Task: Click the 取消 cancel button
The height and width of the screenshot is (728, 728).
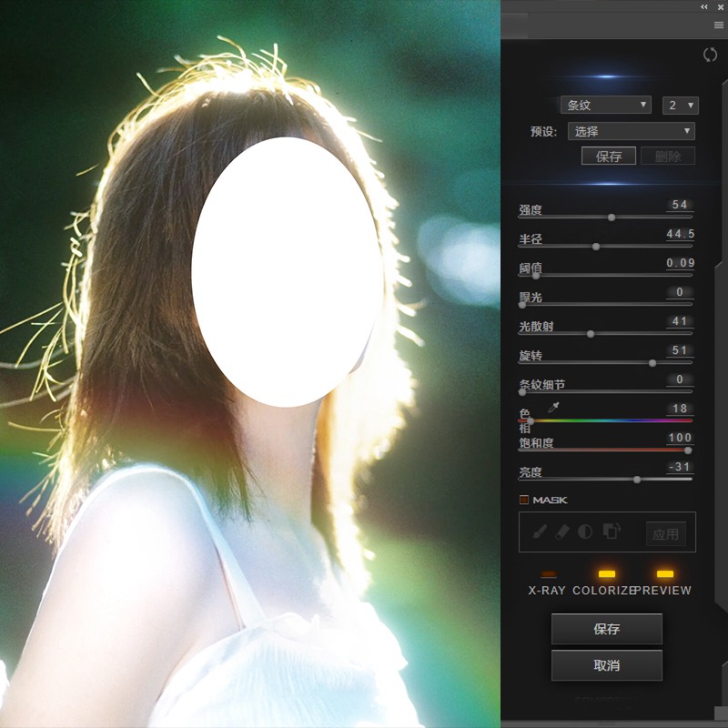Action: coord(606,665)
